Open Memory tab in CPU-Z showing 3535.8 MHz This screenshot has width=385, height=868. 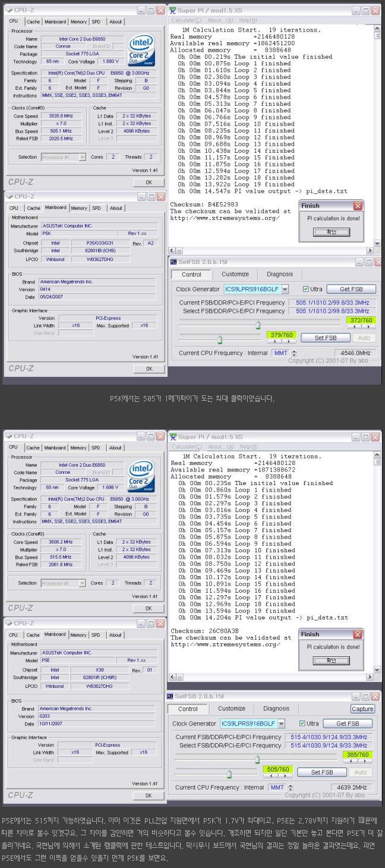click(78, 21)
